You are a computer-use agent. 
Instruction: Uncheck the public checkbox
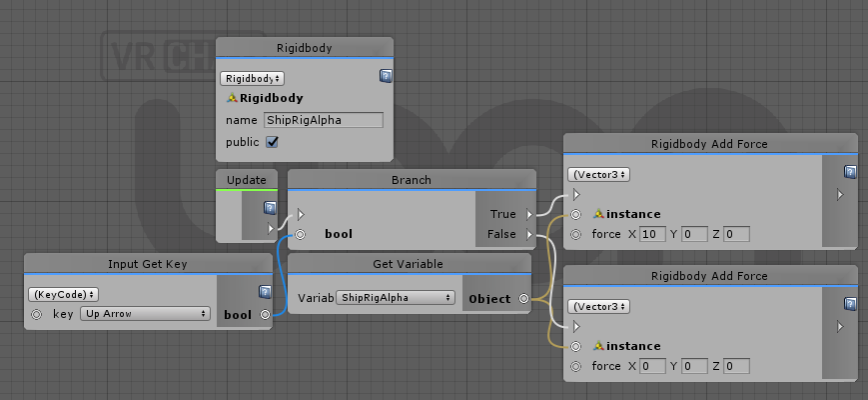(272, 142)
